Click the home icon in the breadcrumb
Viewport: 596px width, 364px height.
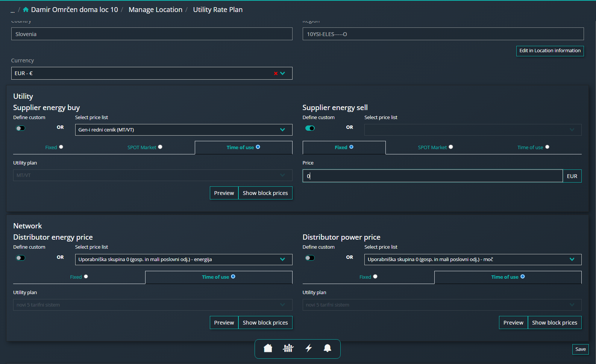(x=26, y=10)
